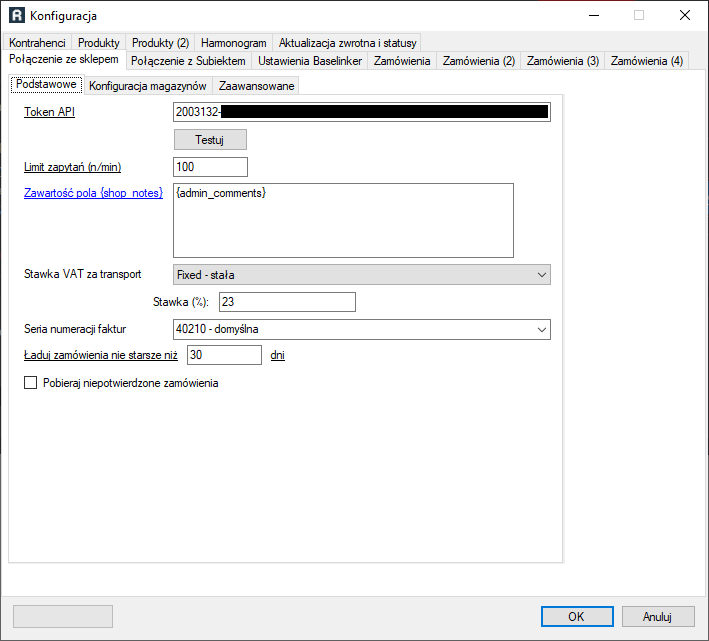Open the Harmonogram tab
709x641 pixels.
point(234,43)
